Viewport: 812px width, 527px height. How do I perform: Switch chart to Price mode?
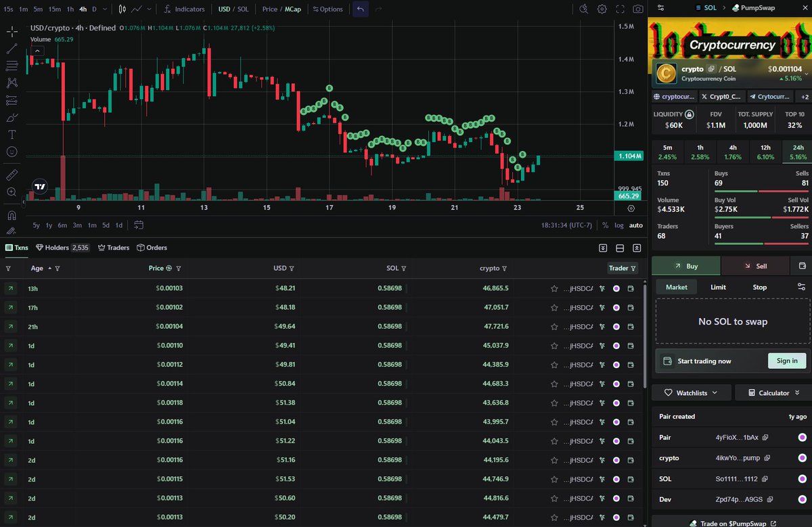point(270,9)
